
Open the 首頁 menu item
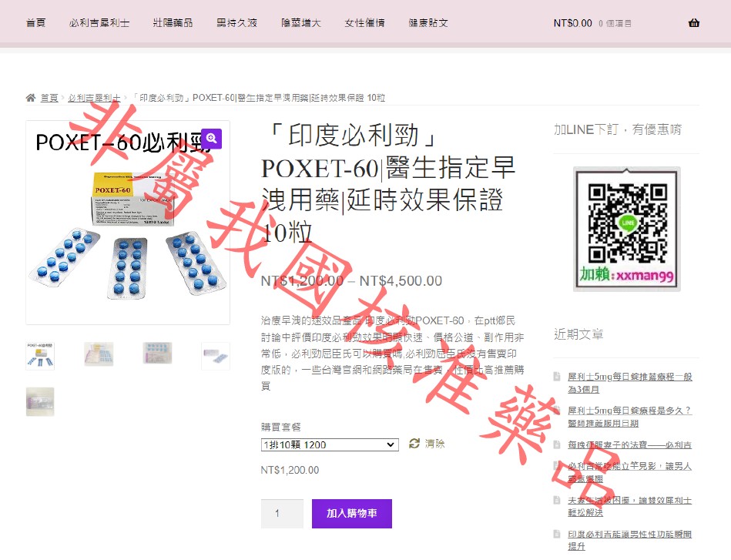pyautogui.click(x=36, y=23)
